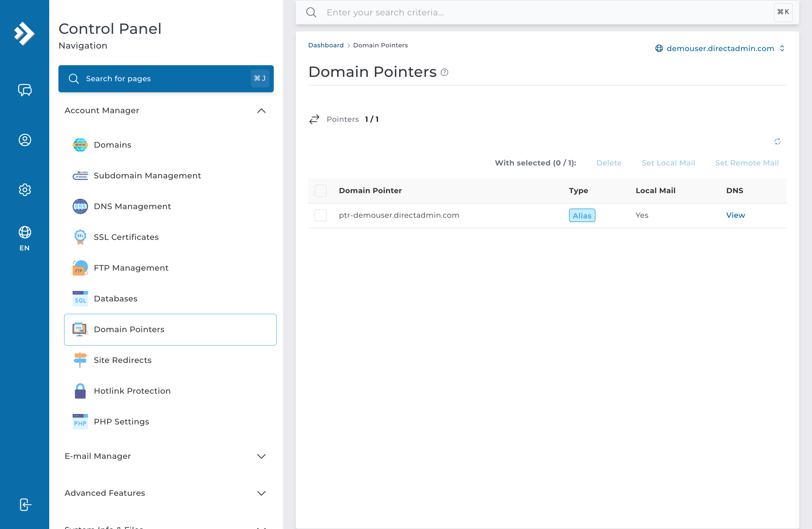812x529 pixels.
Task: Click the Domain Pointer column header
Action: (370, 191)
